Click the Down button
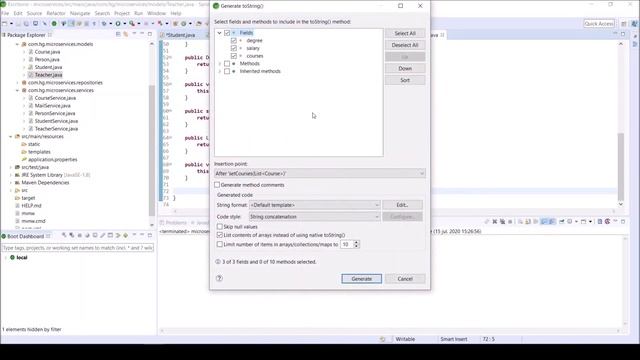640x360 pixels. coord(405,69)
